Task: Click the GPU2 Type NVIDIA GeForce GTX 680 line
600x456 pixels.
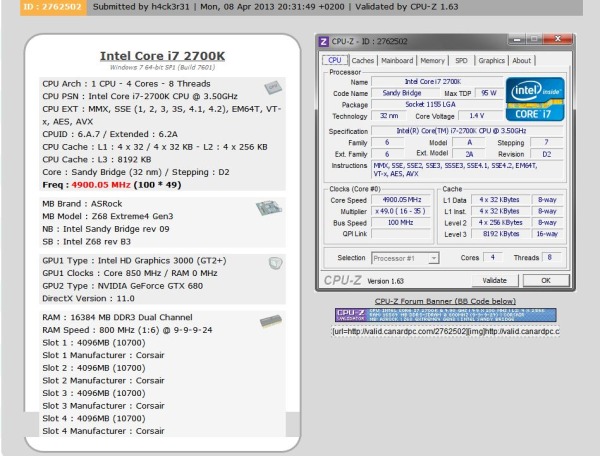Action: (122, 286)
